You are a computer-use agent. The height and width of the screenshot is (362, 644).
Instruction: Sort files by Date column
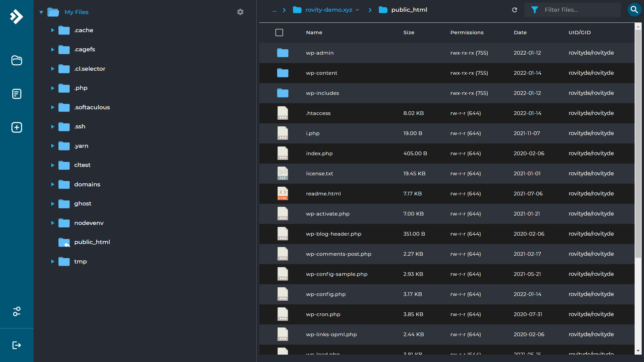coord(520,33)
